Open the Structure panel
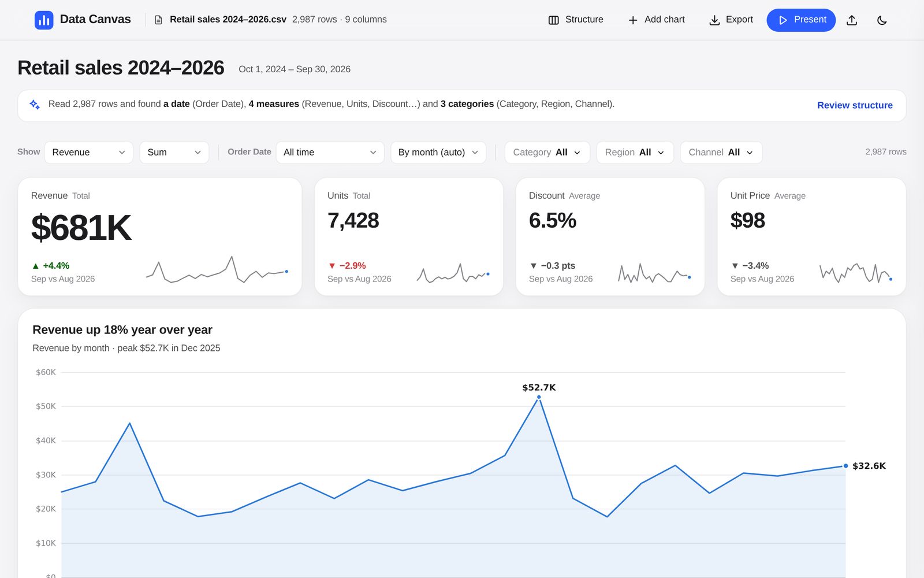 point(576,20)
